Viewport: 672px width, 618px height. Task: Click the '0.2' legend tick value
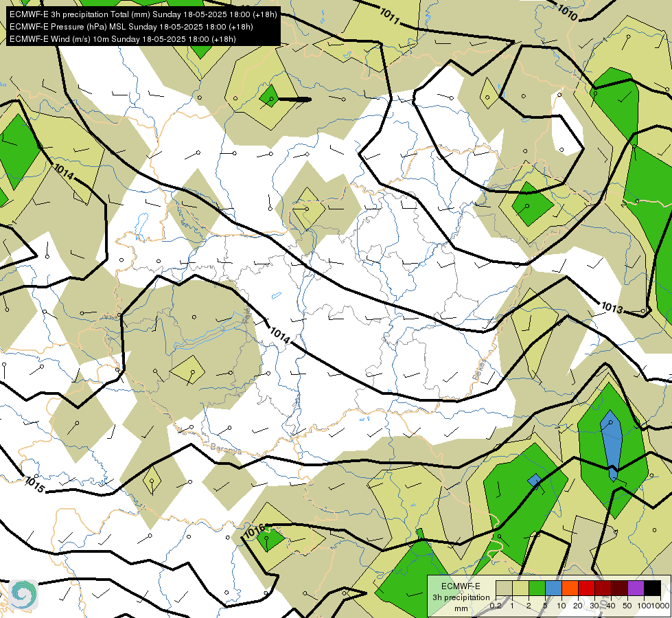496,606
